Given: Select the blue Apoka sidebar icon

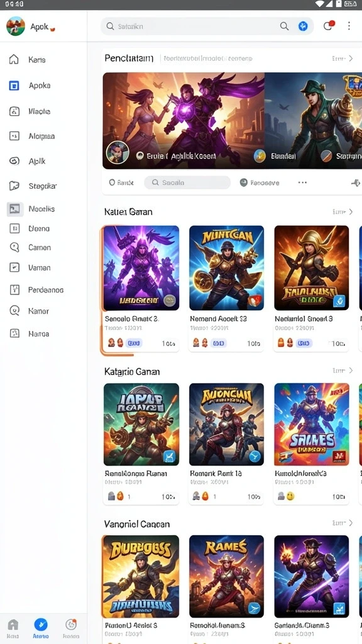Looking at the screenshot, I should [14, 86].
